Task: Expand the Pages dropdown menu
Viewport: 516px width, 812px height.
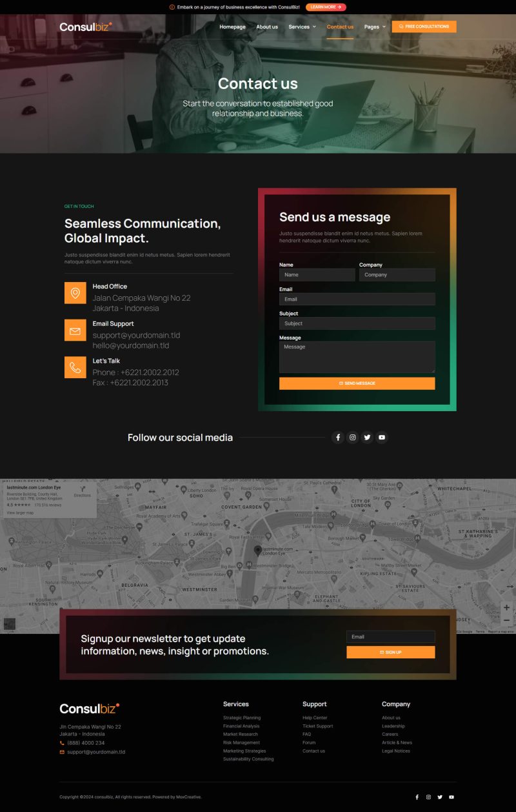Action: click(x=375, y=27)
